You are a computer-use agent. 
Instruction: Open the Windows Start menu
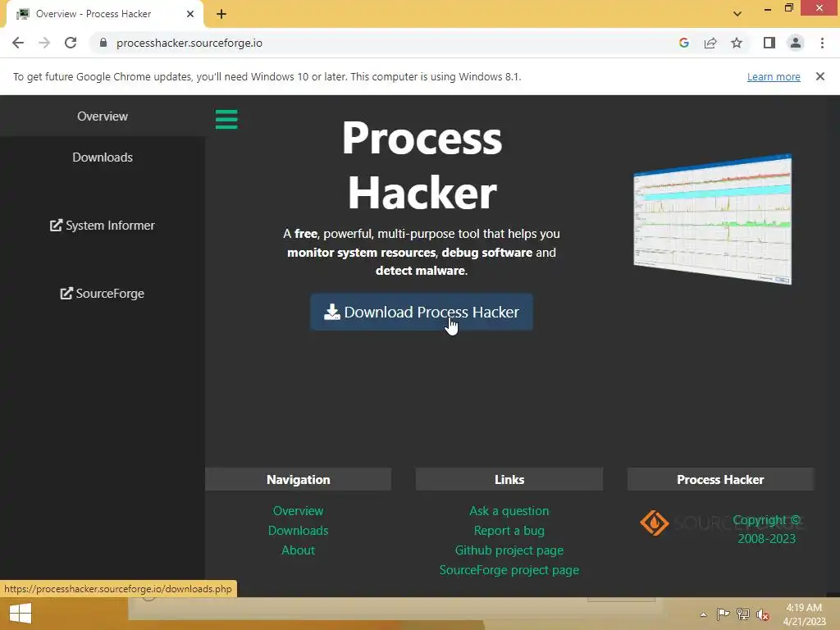pos(21,614)
